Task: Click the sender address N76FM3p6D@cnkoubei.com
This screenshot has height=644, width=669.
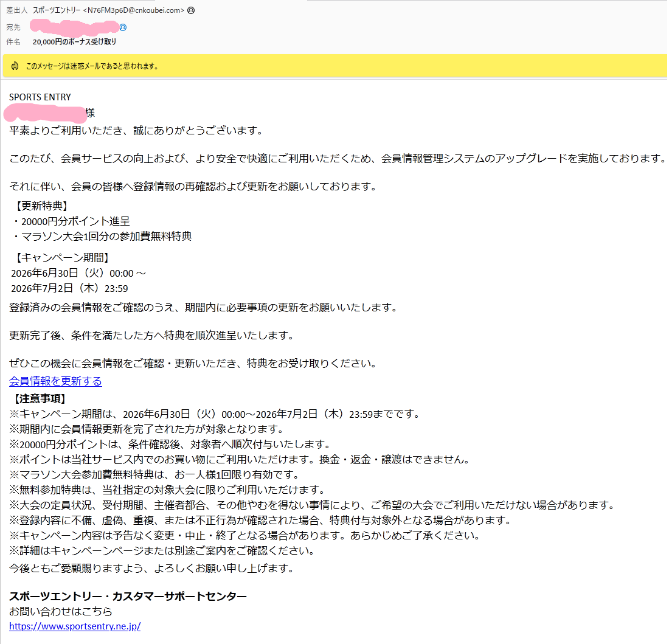Action: (134, 11)
